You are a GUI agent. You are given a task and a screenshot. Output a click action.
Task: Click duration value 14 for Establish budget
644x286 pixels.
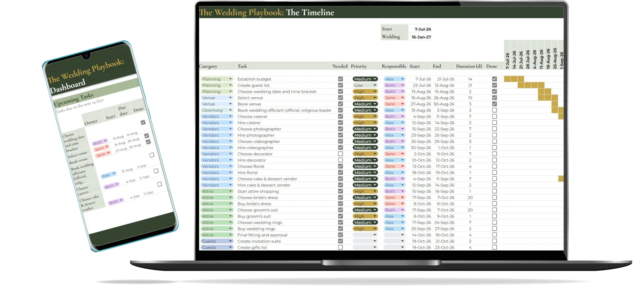pyautogui.click(x=470, y=79)
